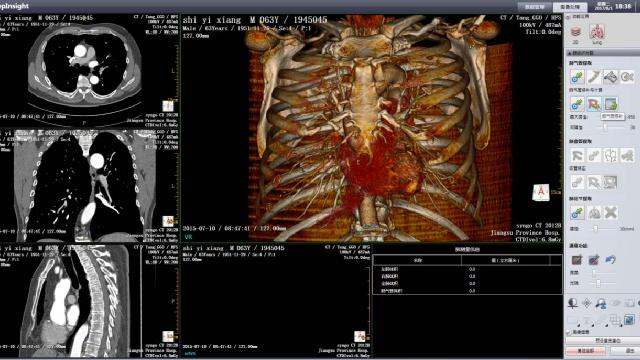Click the magnifier zoom icon in bottom toolbar
The height and width of the screenshot is (360, 640).
600,303
